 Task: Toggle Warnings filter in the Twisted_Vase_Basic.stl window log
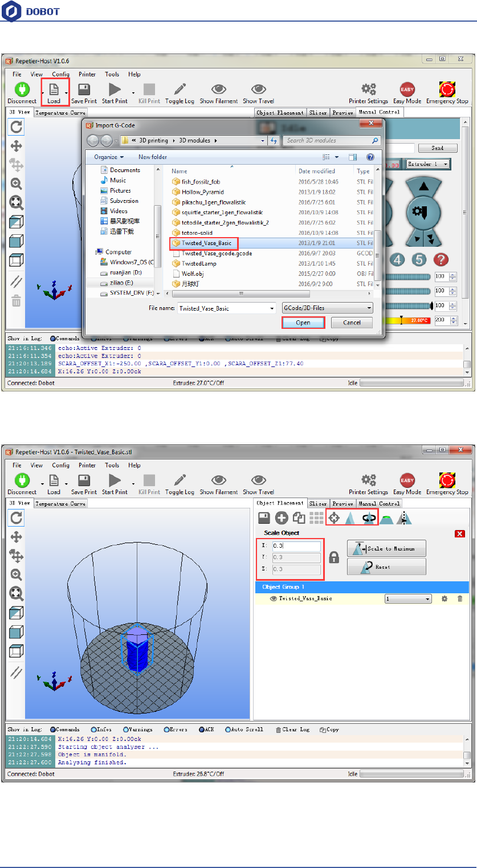pyautogui.click(x=137, y=730)
